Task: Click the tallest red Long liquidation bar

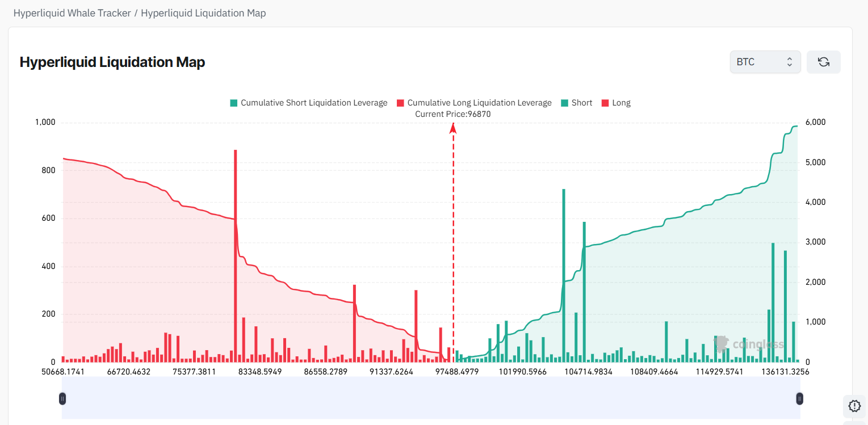Action: [x=235, y=256]
